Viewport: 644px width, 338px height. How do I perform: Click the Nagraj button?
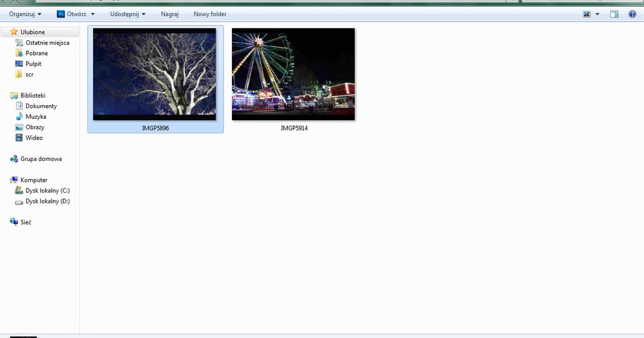pyautogui.click(x=170, y=14)
